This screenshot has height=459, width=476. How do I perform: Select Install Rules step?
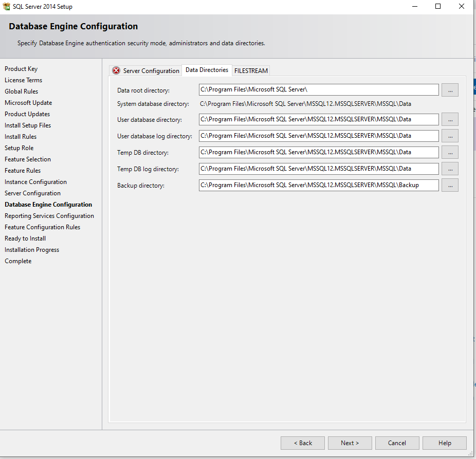point(21,137)
